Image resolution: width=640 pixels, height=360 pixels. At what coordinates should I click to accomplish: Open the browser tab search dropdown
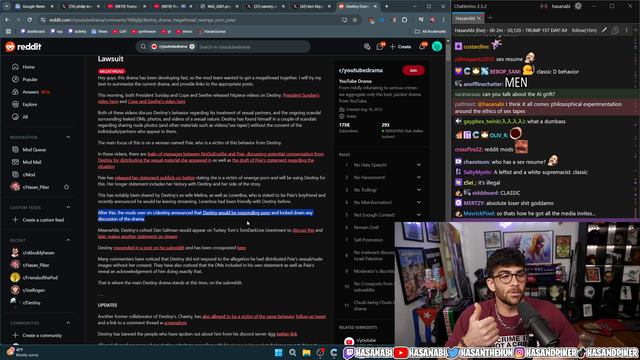(x=6, y=6)
